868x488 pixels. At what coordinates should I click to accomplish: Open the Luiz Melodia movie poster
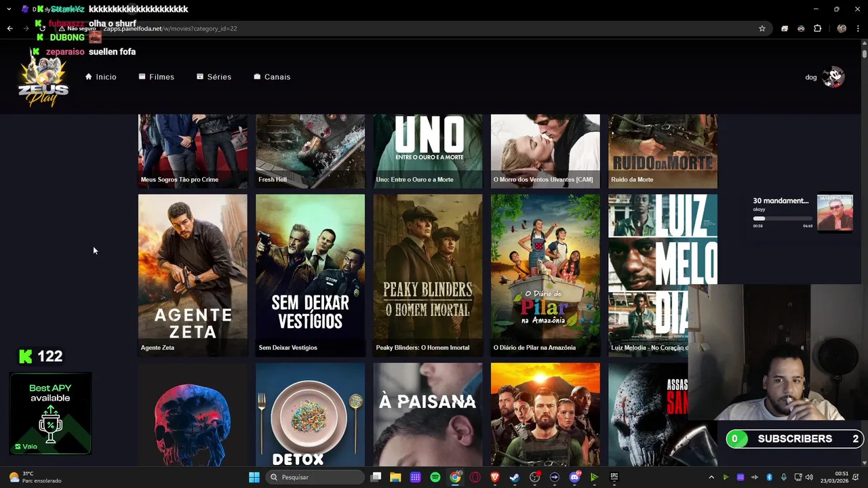[x=663, y=274]
